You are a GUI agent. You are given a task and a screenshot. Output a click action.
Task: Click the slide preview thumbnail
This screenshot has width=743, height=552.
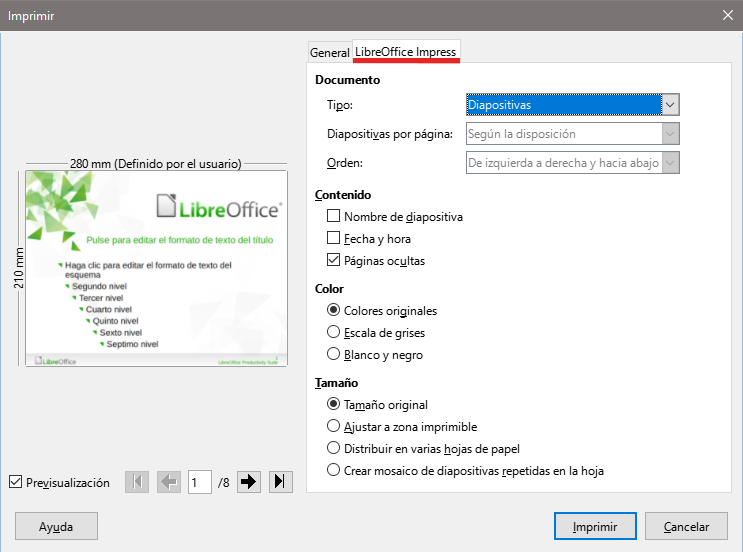(156, 269)
